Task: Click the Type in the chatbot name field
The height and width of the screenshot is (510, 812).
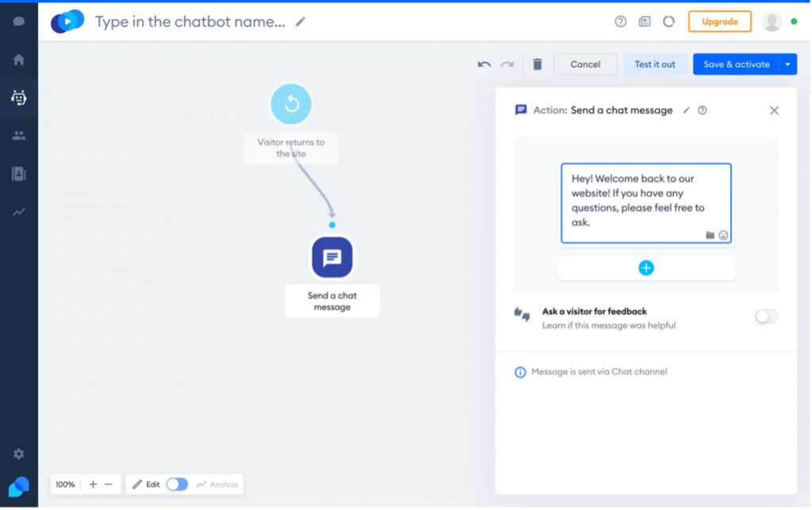Action: click(190, 21)
